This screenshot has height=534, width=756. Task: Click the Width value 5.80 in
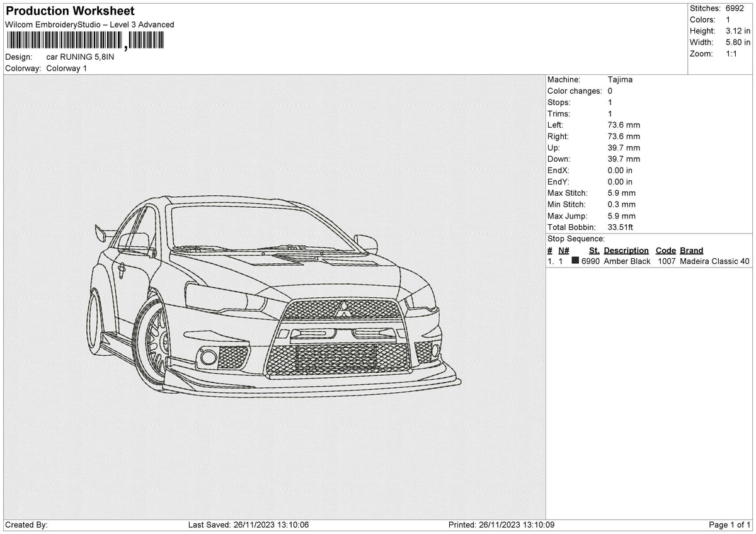click(738, 42)
